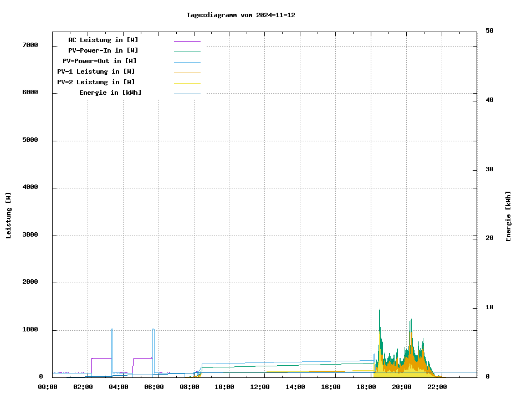Select the PV-Power-In legend label
This screenshot has height=399, width=532.
click(x=103, y=50)
